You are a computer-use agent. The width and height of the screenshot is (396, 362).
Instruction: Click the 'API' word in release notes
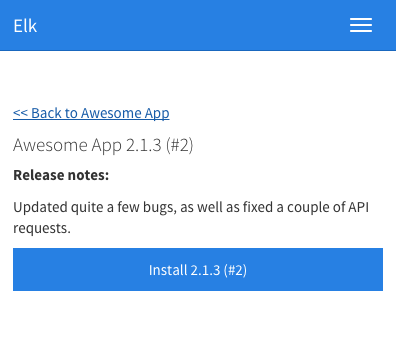click(x=359, y=207)
